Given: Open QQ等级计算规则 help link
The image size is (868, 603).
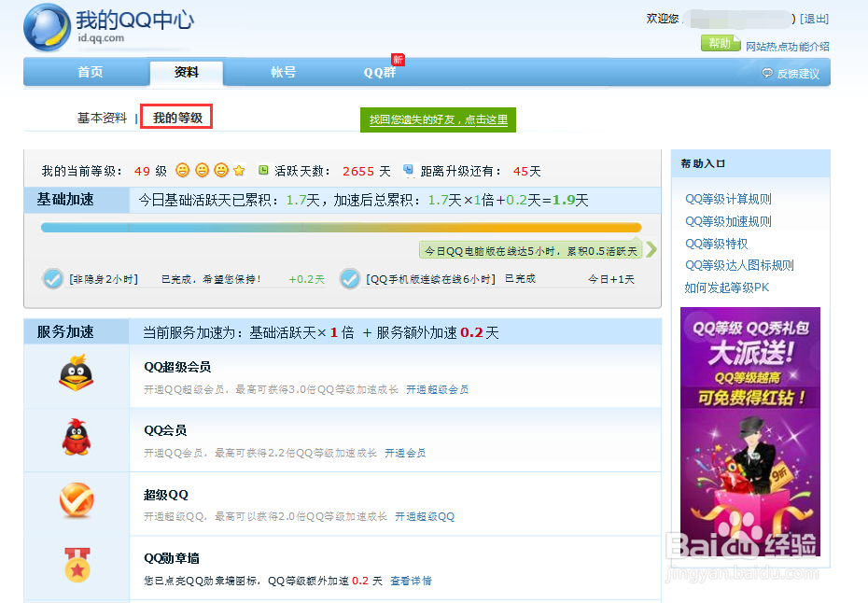Looking at the screenshot, I should 728,199.
